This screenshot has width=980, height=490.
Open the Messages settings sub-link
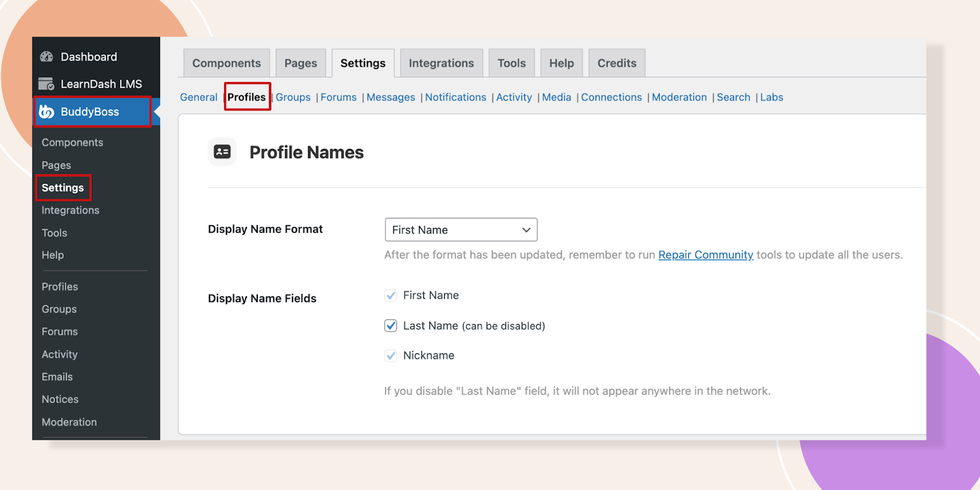click(391, 97)
